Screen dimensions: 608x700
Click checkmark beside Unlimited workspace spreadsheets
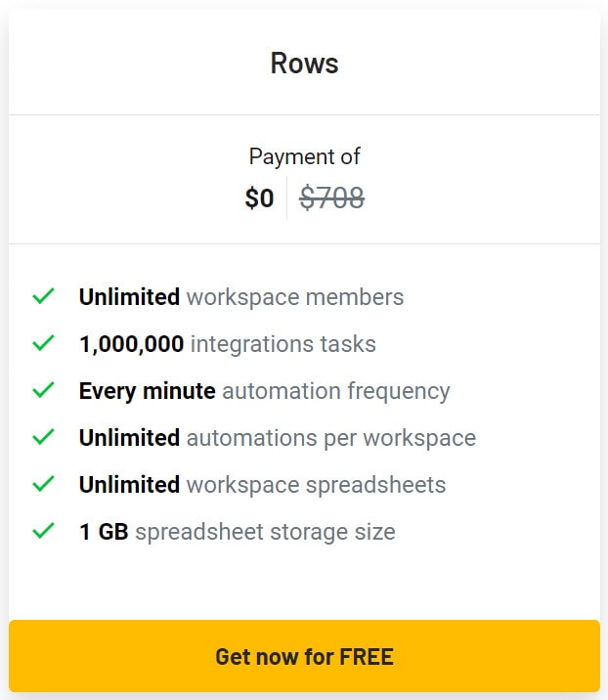point(43,484)
